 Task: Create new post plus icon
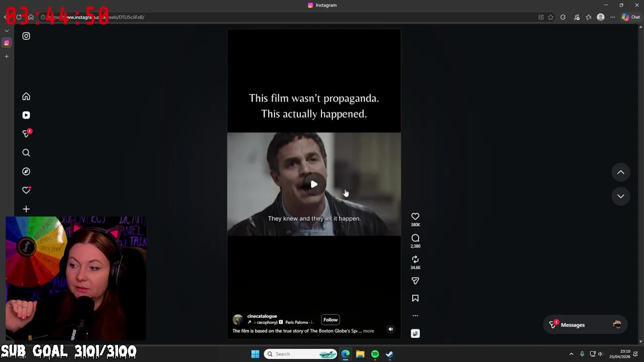tap(26, 209)
